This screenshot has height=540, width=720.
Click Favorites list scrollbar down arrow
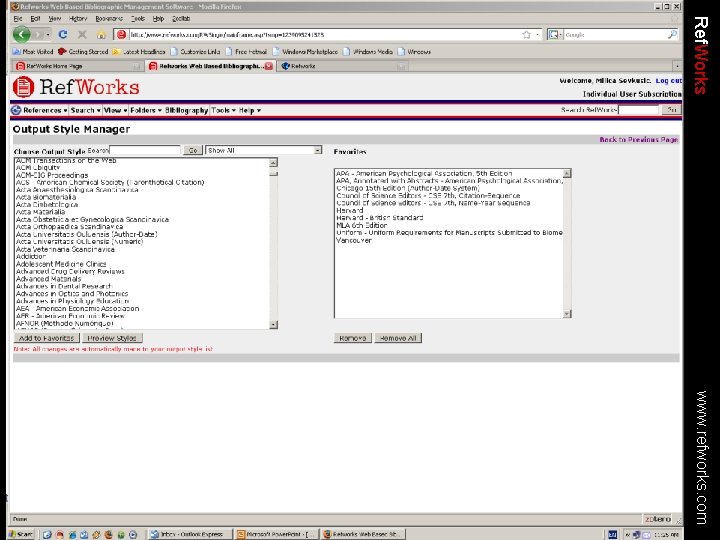coord(567,314)
